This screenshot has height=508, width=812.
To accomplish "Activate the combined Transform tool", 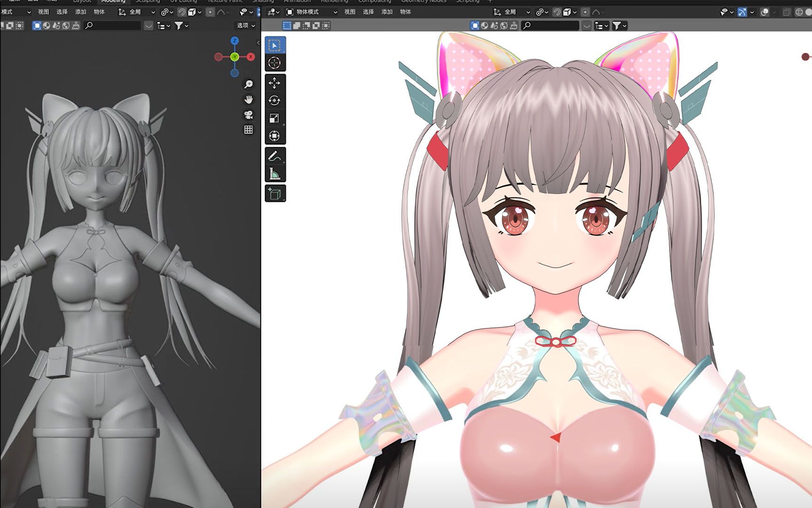I will tap(274, 136).
